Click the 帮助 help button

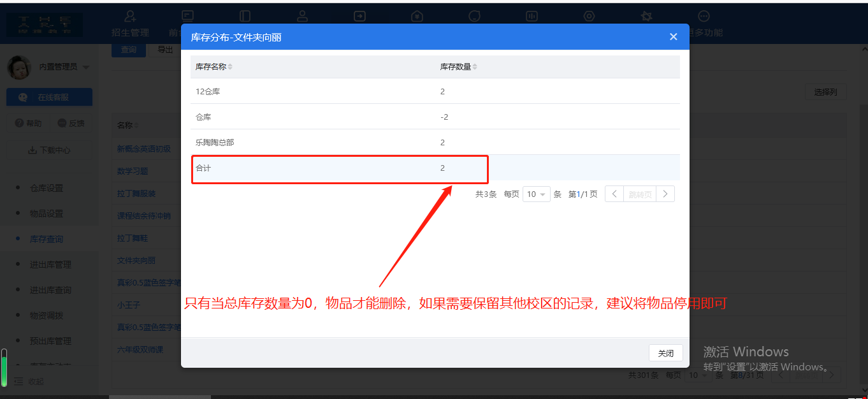pyautogui.click(x=29, y=124)
